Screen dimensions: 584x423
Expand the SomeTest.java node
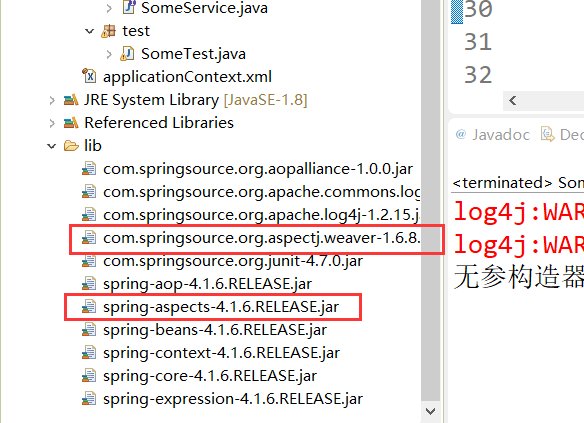109,54
